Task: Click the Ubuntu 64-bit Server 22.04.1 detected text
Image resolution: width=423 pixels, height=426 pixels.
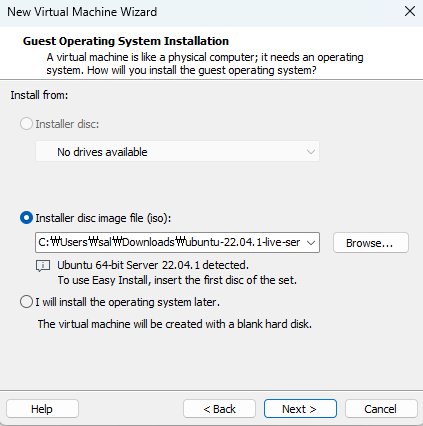Action: tap(153, 265)
